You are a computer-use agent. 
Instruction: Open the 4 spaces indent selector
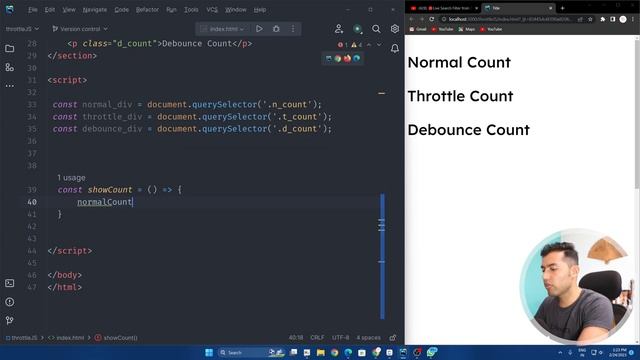[368, 338]
